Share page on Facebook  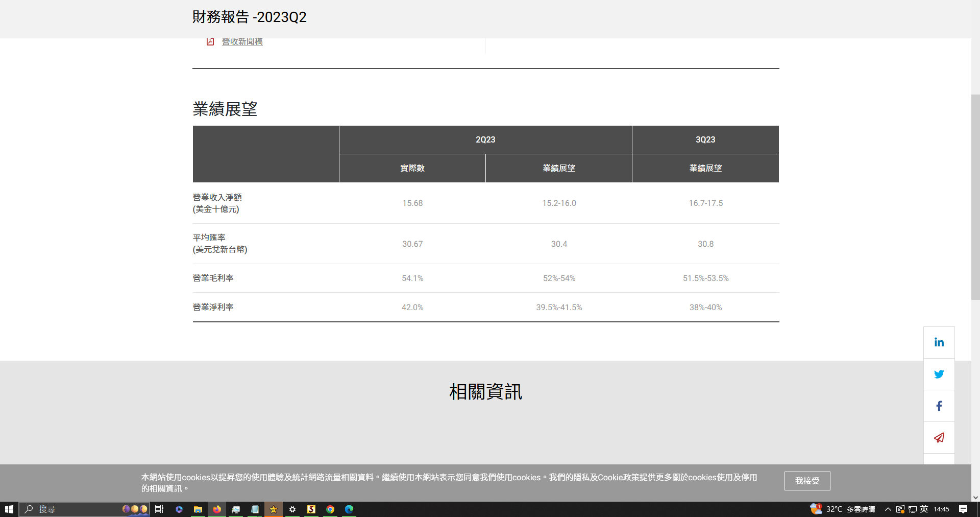(939, 406)
